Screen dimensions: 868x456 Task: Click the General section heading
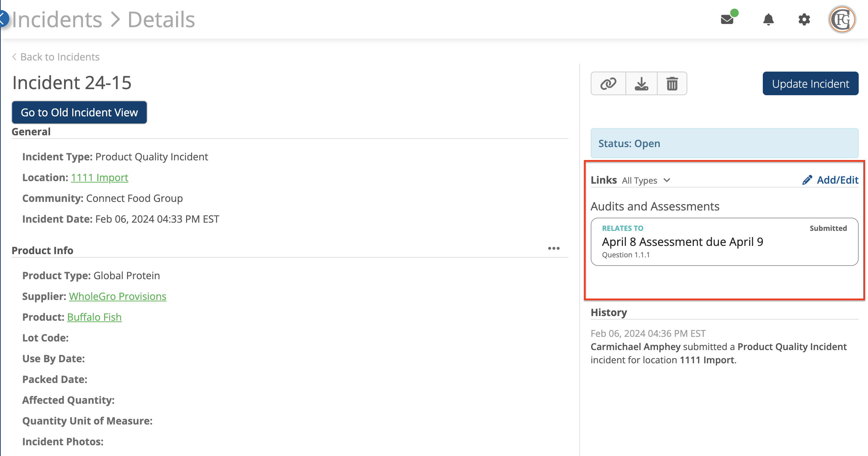[31, 132]
